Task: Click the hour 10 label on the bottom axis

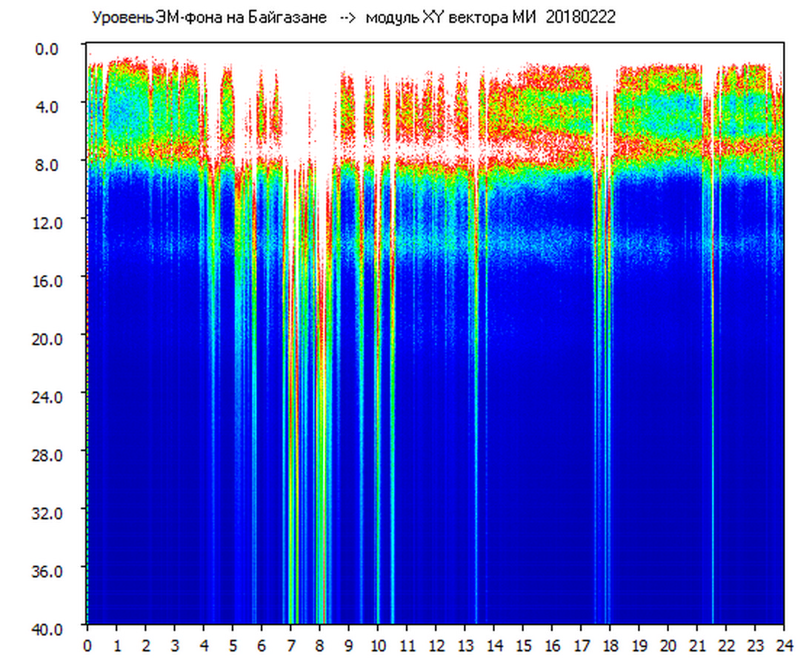Action: click(x=378, y=646)
